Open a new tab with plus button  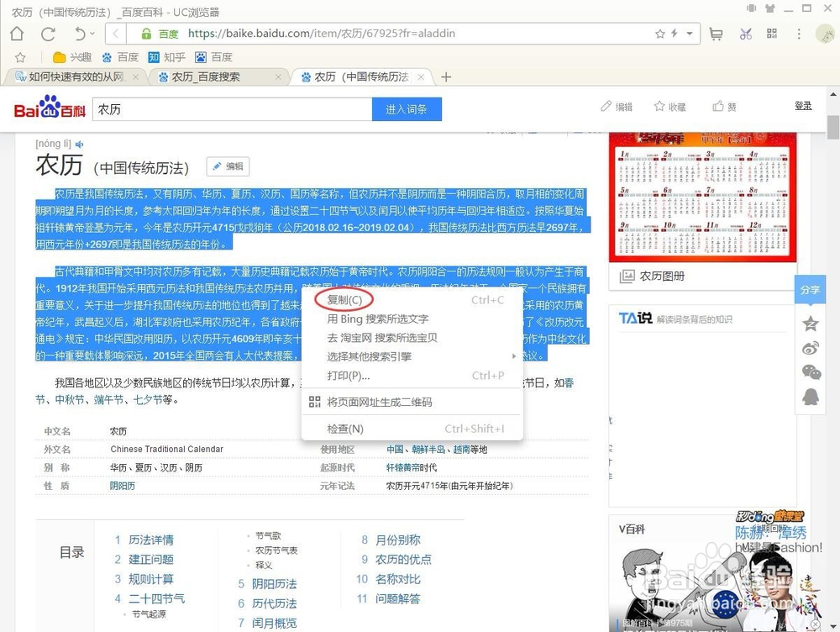point(446,77)
